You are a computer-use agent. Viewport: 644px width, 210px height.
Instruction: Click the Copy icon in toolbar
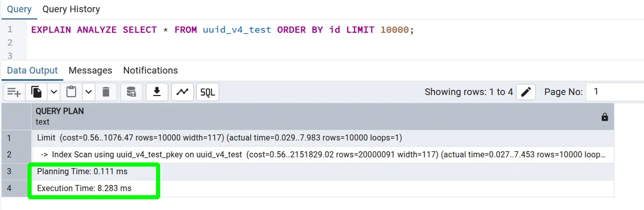coord(37,92)
